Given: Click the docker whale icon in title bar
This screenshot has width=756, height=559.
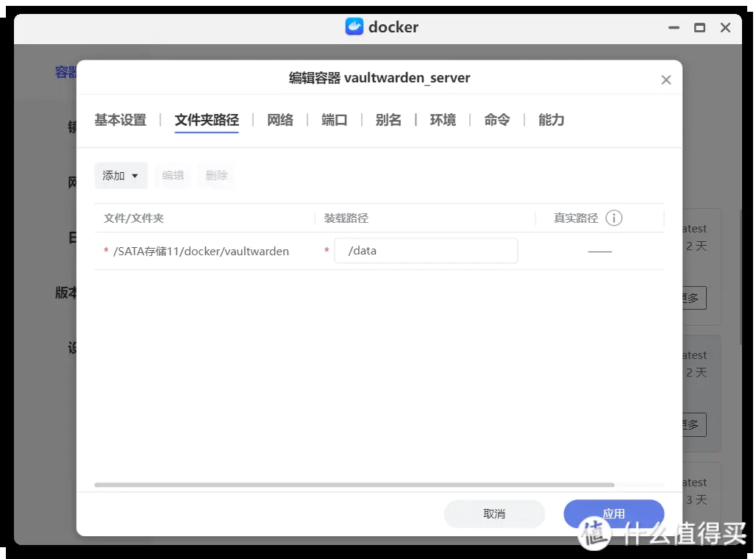Looking at the screenshot, I should [x=354, y=26].
